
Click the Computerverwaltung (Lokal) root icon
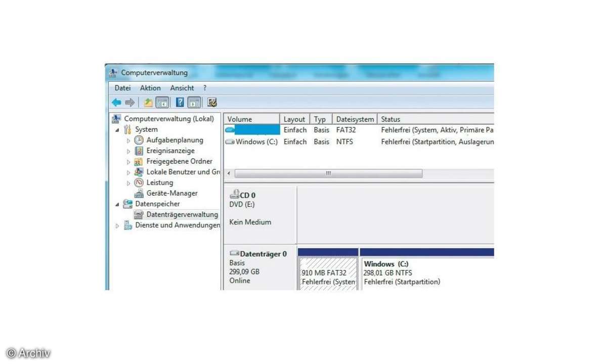pos(116,119)
